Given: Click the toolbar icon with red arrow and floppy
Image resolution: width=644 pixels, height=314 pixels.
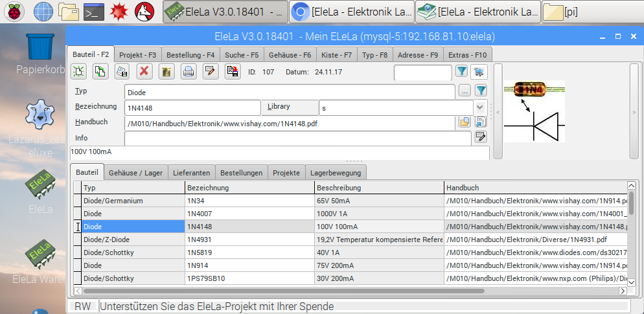Looking at the screenshot, I should tap(233, 71).
